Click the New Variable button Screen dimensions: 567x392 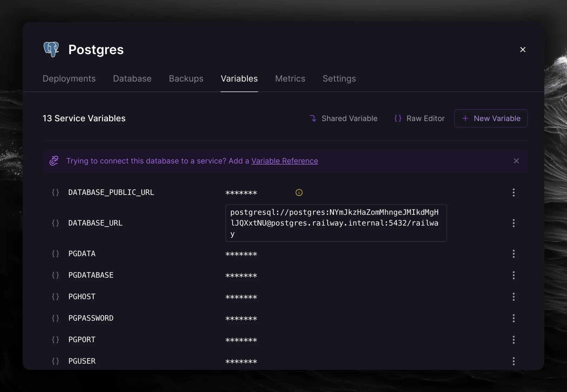(x=491, y=118)
